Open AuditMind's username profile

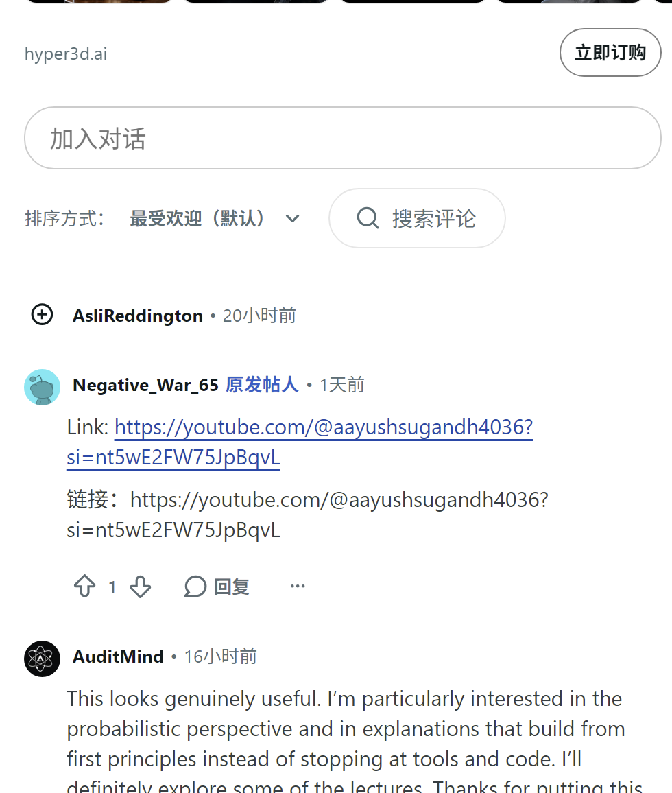(x=119, y=656)
